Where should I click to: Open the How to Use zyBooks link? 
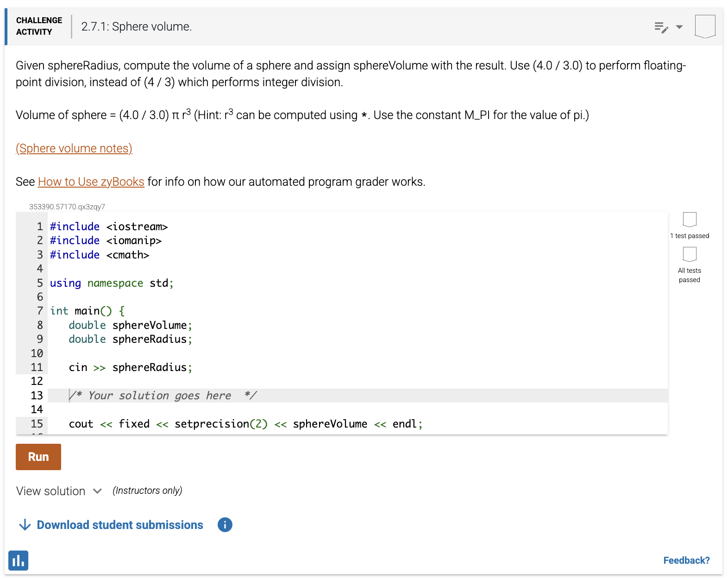tap(91, 182)
